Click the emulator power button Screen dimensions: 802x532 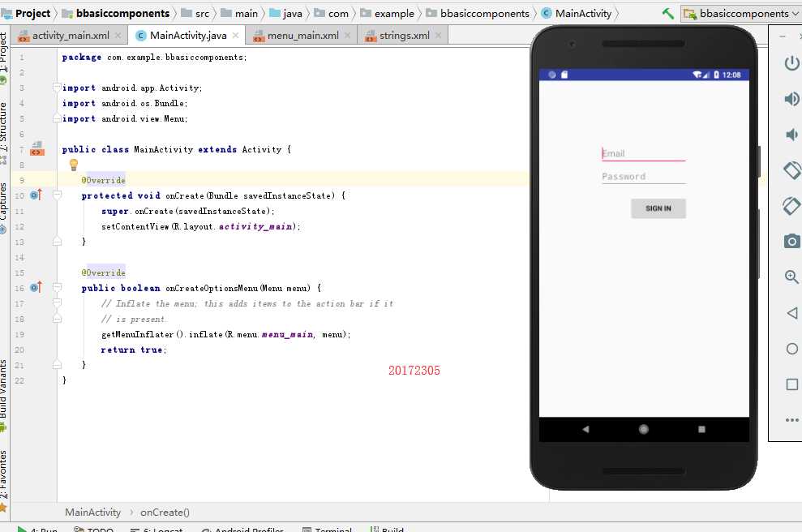[791, 63]
